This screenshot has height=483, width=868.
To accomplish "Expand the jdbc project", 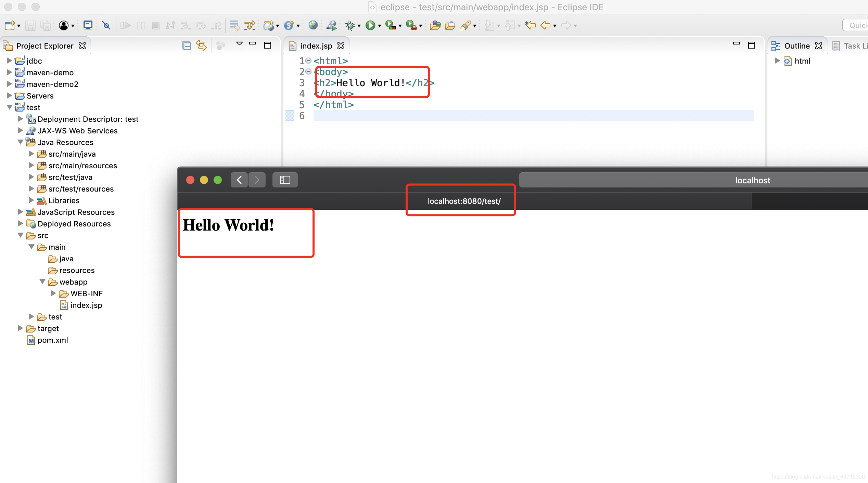I will coord(10,61).
